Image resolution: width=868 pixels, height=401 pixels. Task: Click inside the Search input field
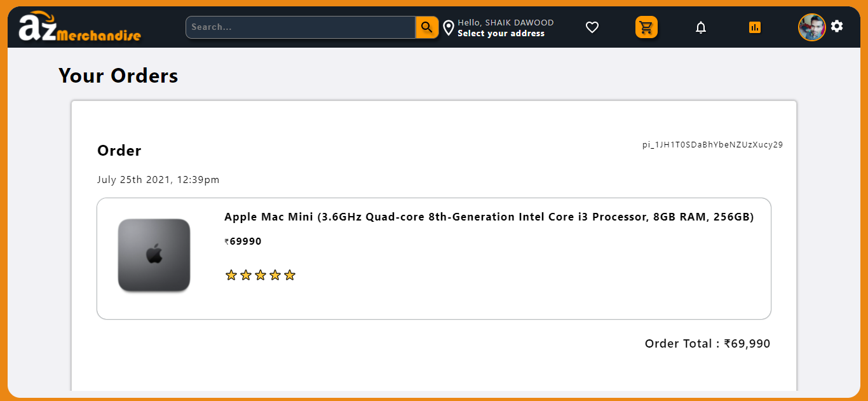coord(299,27)
